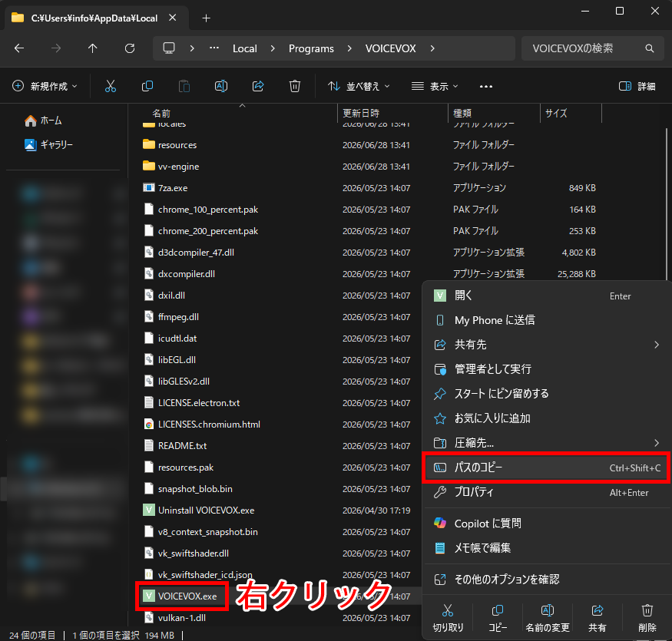Click the address bar ellipsis overflow

click(214, 48)
